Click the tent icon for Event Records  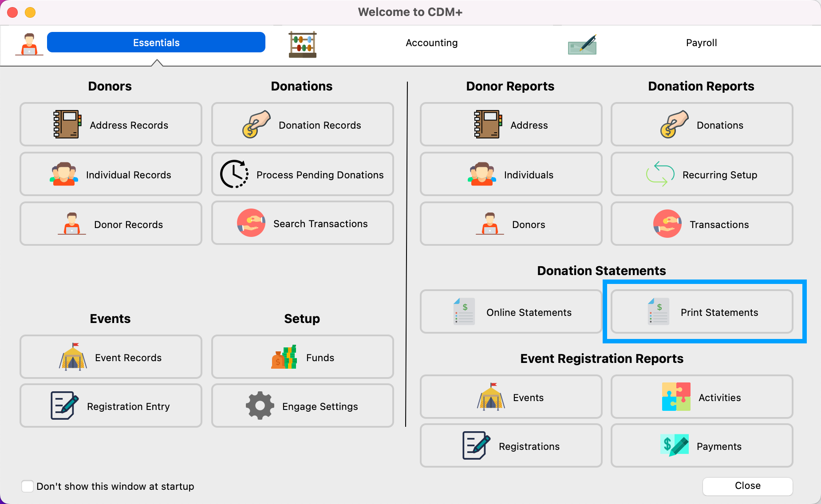point(73,357)
